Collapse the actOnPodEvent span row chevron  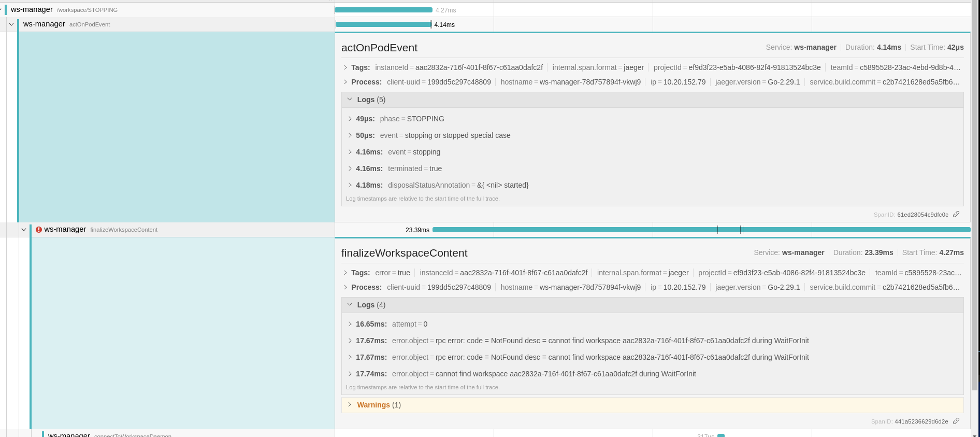[11, 24]
